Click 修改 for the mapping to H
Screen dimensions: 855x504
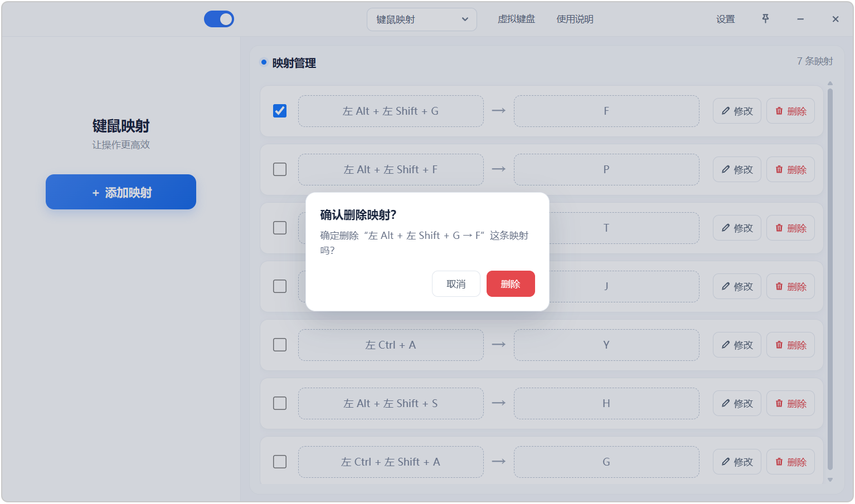pyautogui.click(x=737, y=403)
